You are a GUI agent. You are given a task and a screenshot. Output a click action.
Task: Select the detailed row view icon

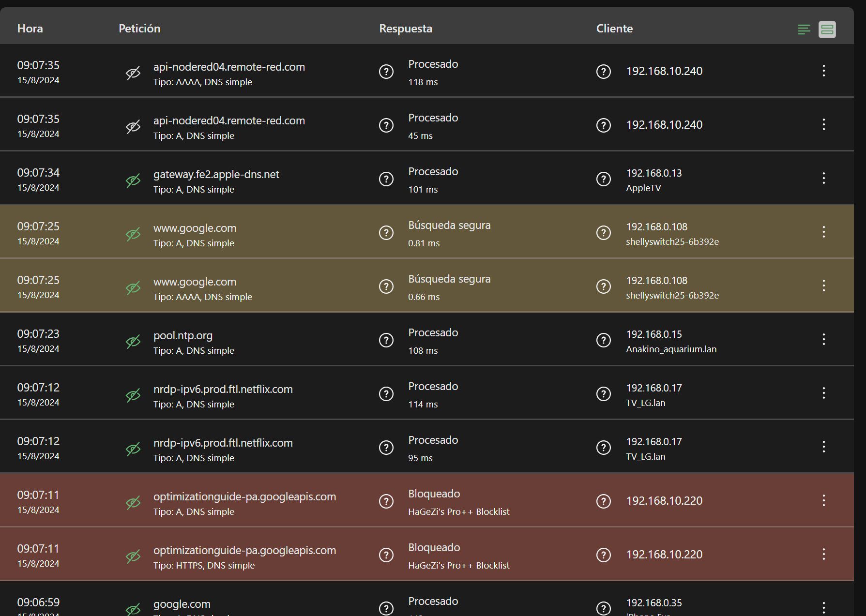tap(827, 30)
